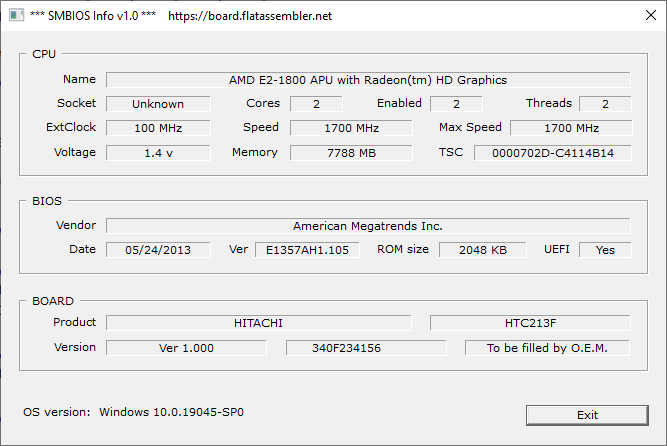Click the BIOS Vendor field American Megatrends Inc.
This screenshot has height=446, width=667.
tap(368, 226)
